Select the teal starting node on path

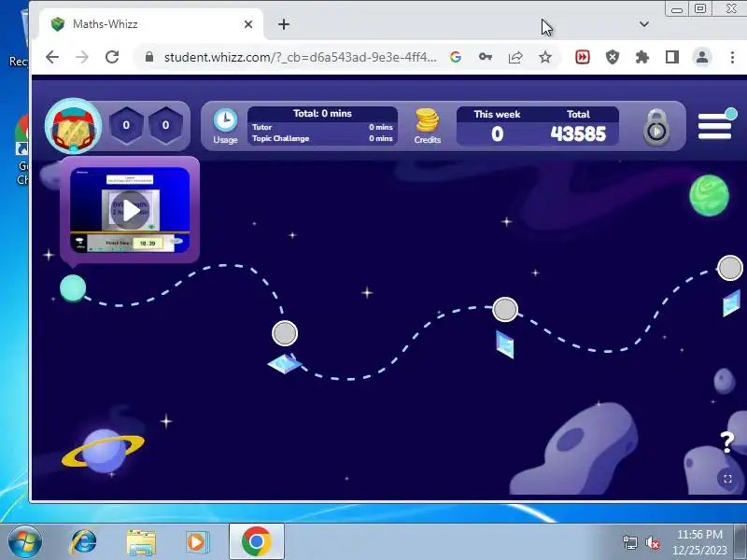[73, 288]
